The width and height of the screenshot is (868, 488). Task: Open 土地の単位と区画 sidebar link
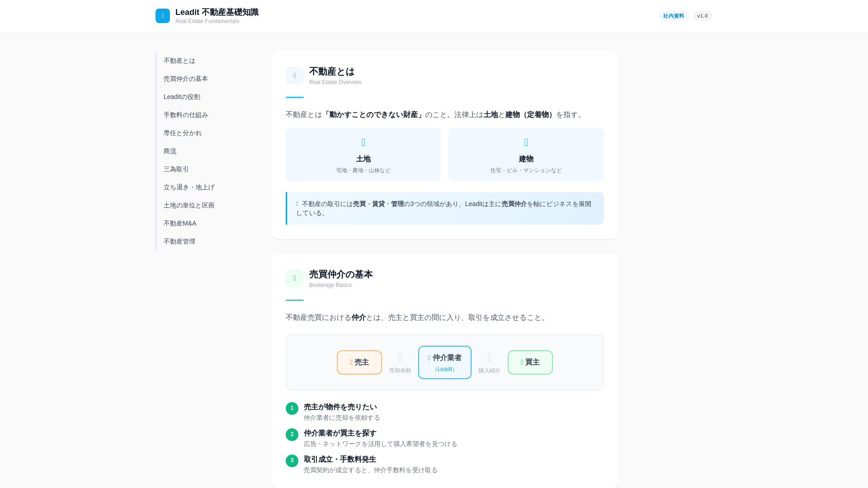[x=189, y=205]
